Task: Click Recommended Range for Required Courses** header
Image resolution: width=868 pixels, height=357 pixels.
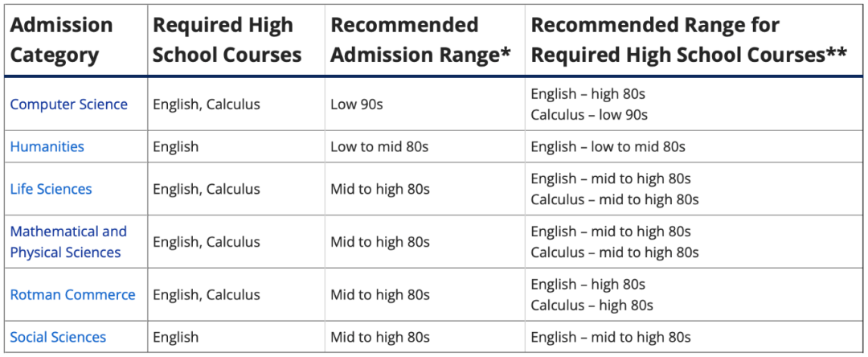Action: coord(689,40)
